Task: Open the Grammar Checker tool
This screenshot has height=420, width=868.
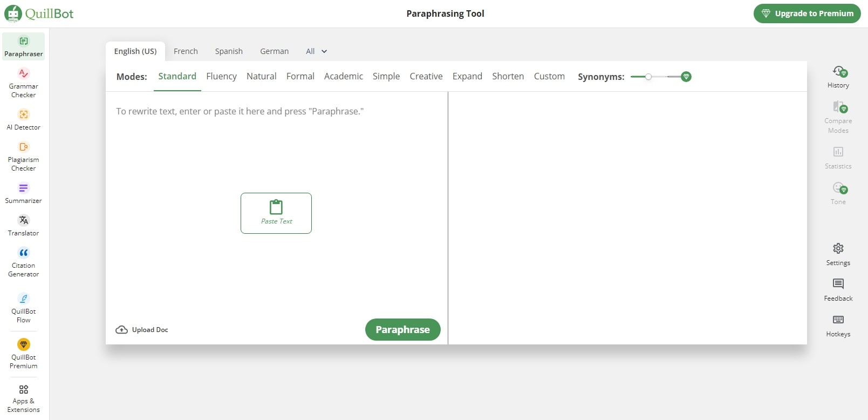Action: click(23, 83)
